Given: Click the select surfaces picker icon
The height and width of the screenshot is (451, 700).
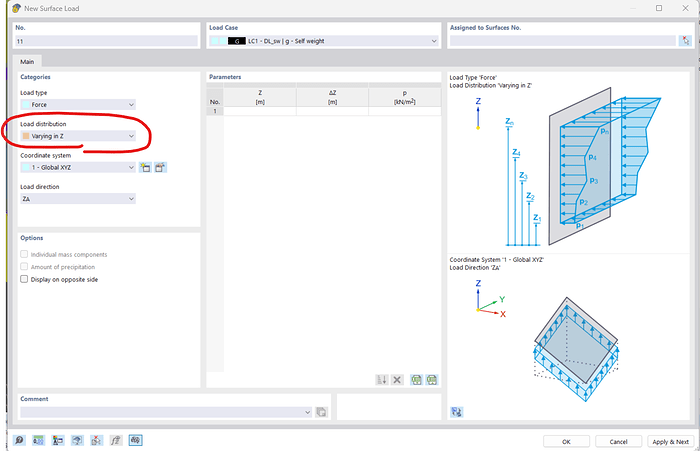Looking at the screenshot, I should coord(684,41).
